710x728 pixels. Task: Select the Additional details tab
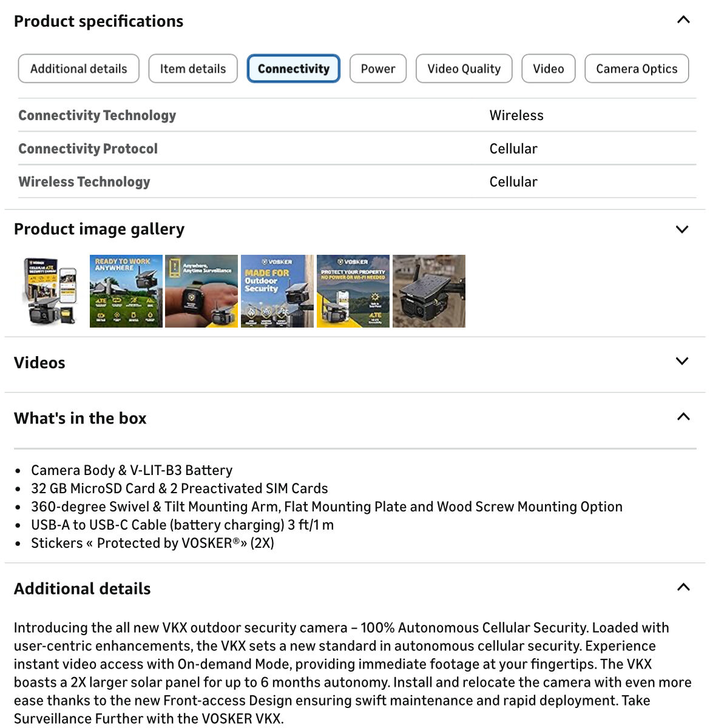(x=79, y=69)
